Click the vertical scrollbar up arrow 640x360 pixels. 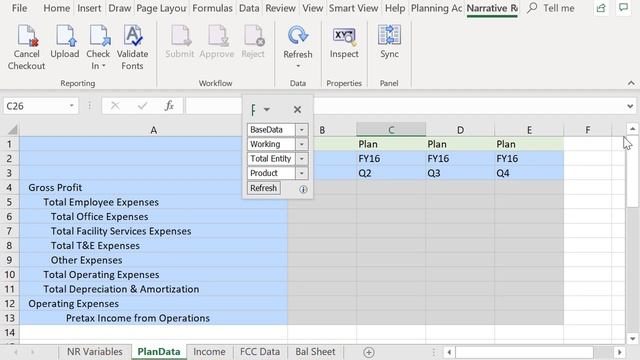pos(632,129)
